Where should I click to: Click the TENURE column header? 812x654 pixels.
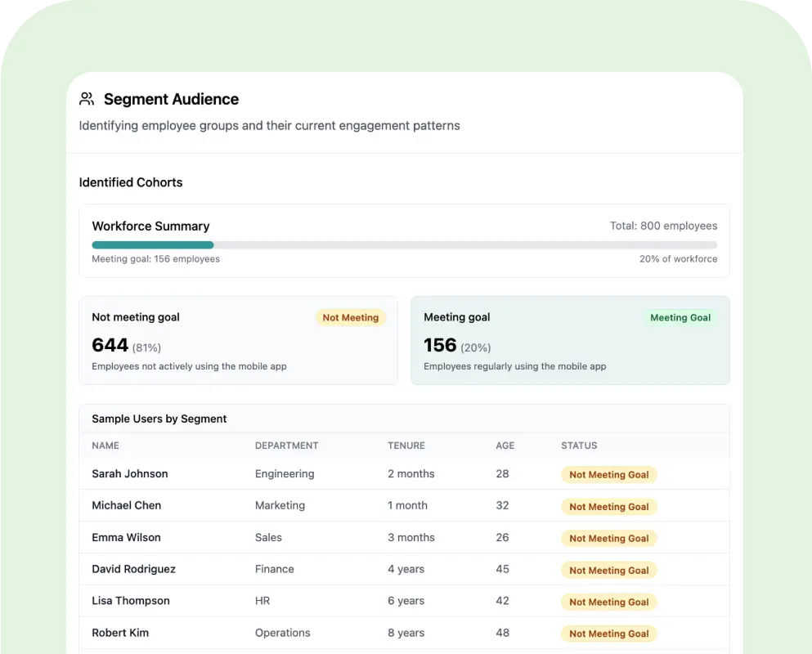coord(406,446)
